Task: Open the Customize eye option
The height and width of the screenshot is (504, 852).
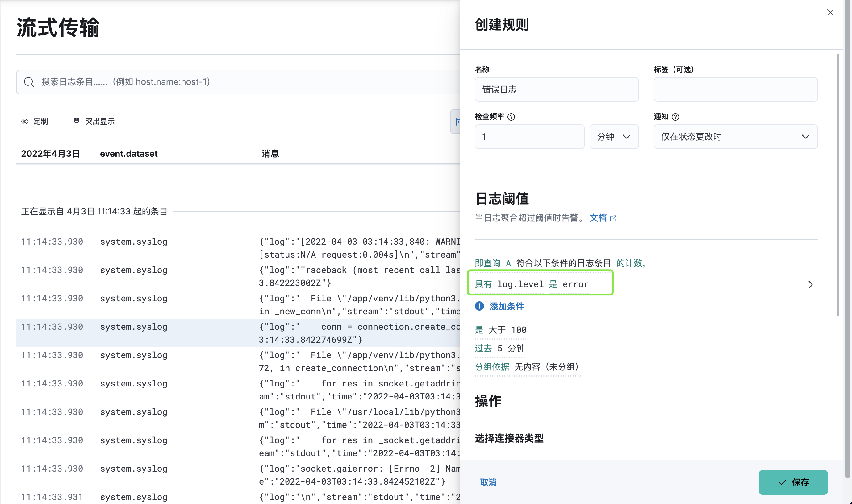Action: (x=35, y=122)
